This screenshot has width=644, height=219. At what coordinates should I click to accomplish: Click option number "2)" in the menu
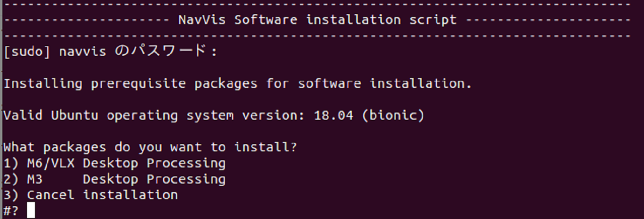coord(11,179)
